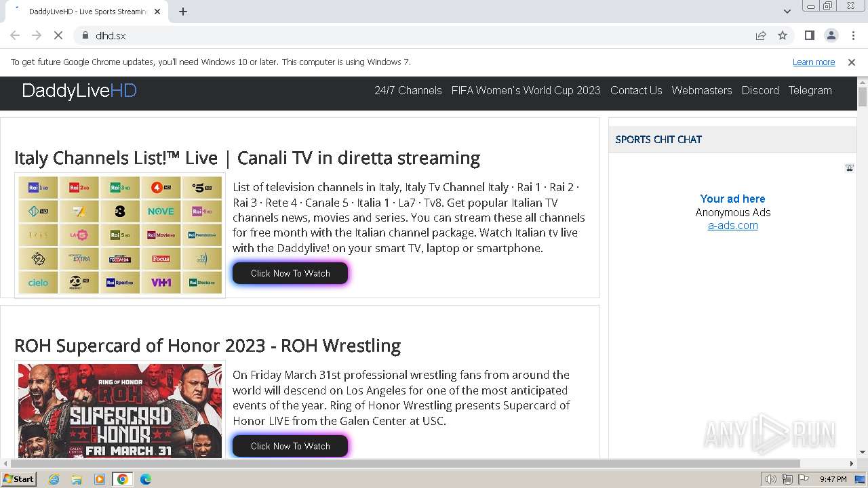Bookmark this tab with star icon
Viewport: 868px width, 488px height.
783,35
